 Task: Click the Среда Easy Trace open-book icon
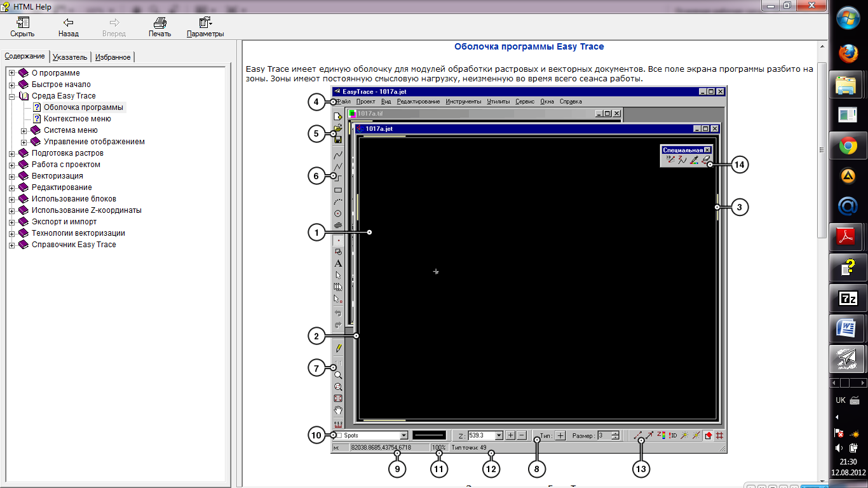pyautogui.click(x=24, y=96)
